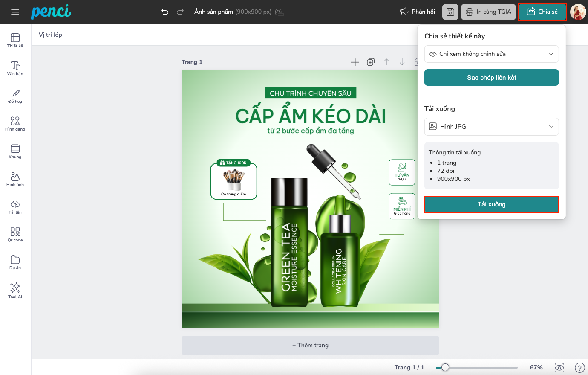The height and width of the screenshot is (375, 588).
Task: Click the Sao chép liên kết button
Action: pyautogui.click(x=491, y=78)
